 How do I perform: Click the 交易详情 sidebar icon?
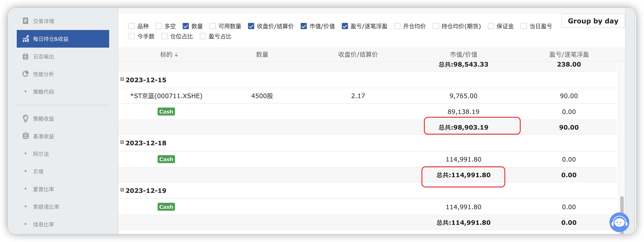tap(26, 21)
